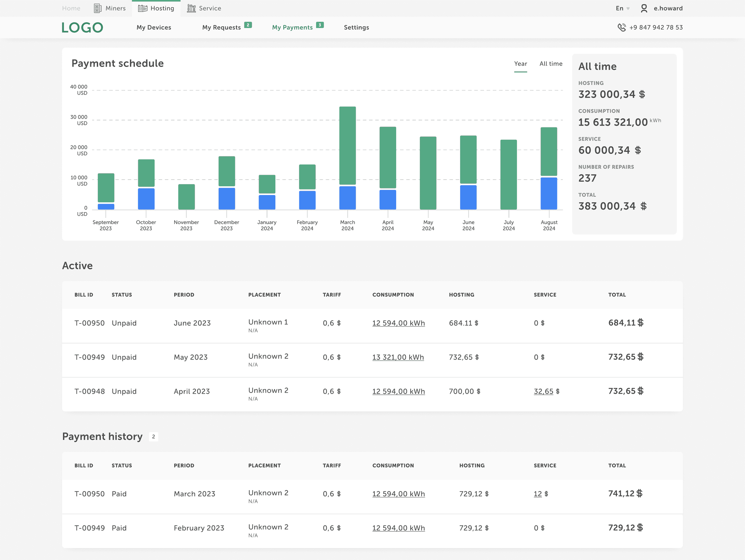Click the Service tools icon
This screenshot has width=745, height=560.
coord(191,8)
